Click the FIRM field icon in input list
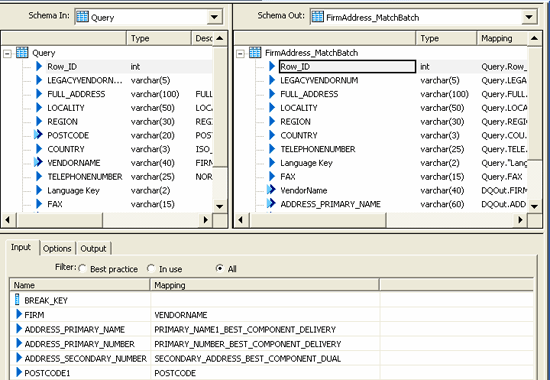The image size is (550, 380). [x=19, y=314]
